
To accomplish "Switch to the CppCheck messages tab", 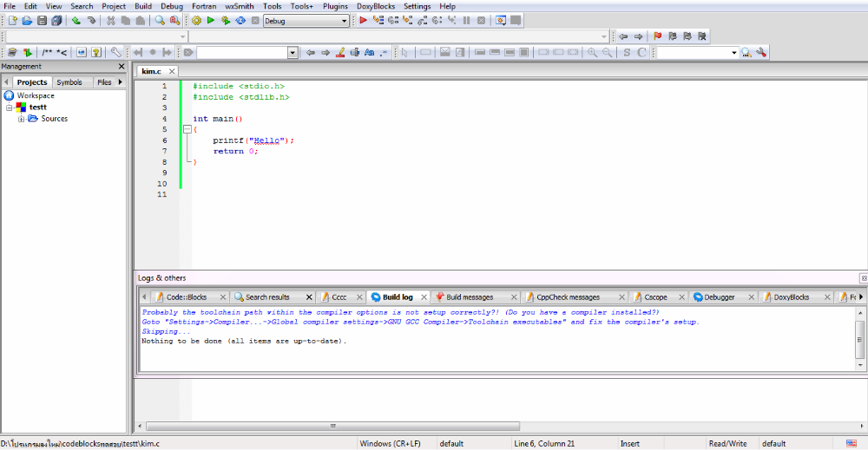I will 568,297.
